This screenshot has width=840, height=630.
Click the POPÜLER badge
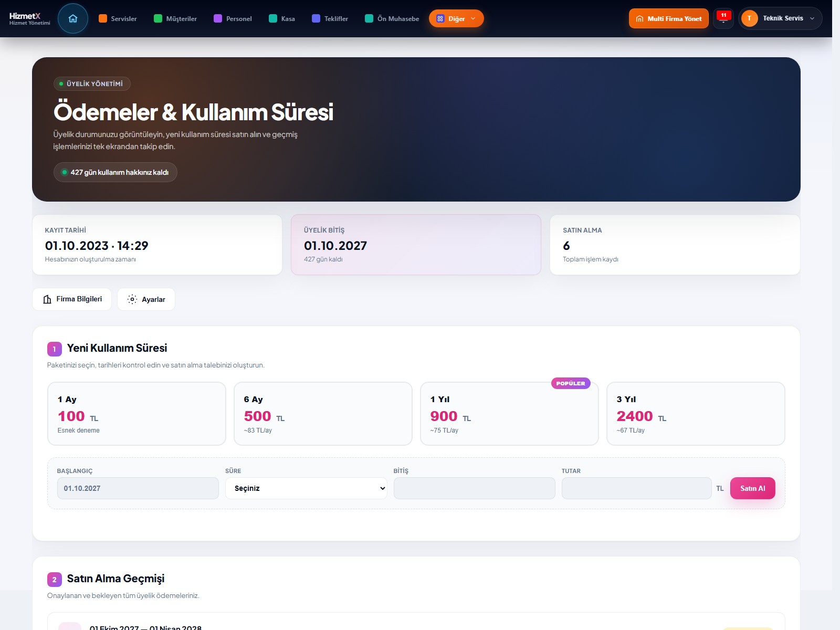(x=571, y=383)
